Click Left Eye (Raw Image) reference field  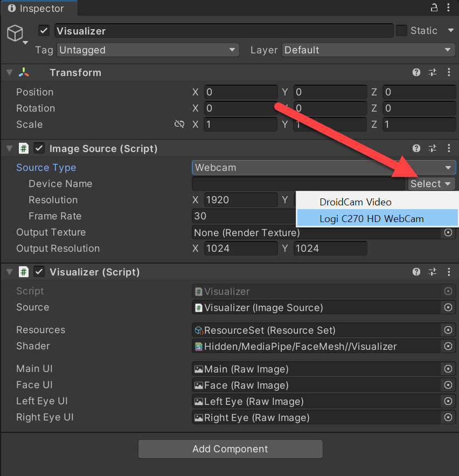point(316,401)
